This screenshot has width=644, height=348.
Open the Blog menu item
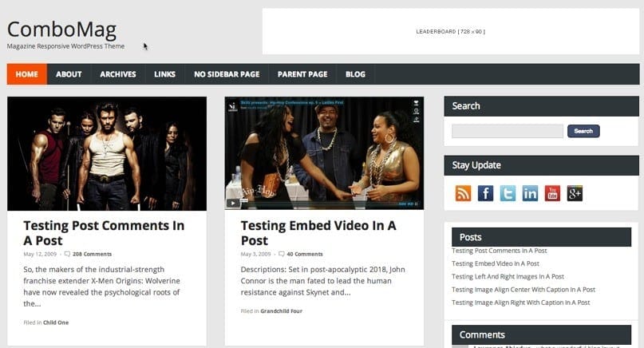pyautogui.click(x=355, y=74)
